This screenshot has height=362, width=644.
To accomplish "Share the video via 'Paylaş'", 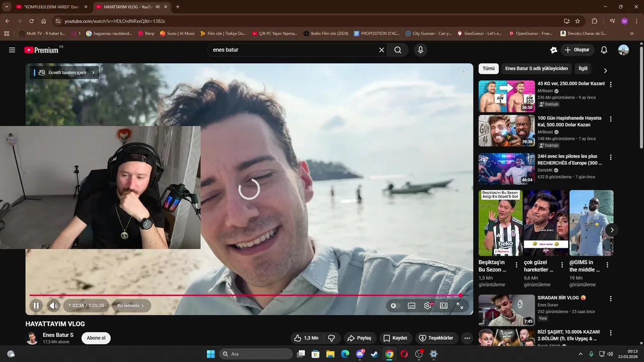I will [x=359, y=338].
